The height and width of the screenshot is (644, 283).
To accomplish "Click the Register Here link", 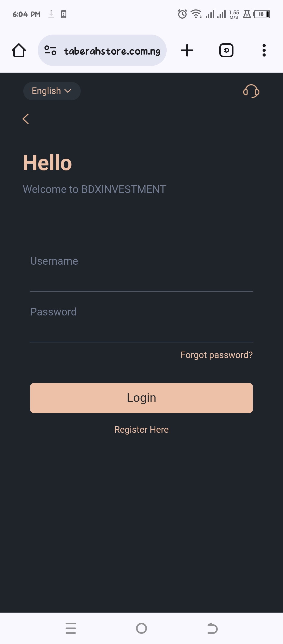I will click(141, 429).
